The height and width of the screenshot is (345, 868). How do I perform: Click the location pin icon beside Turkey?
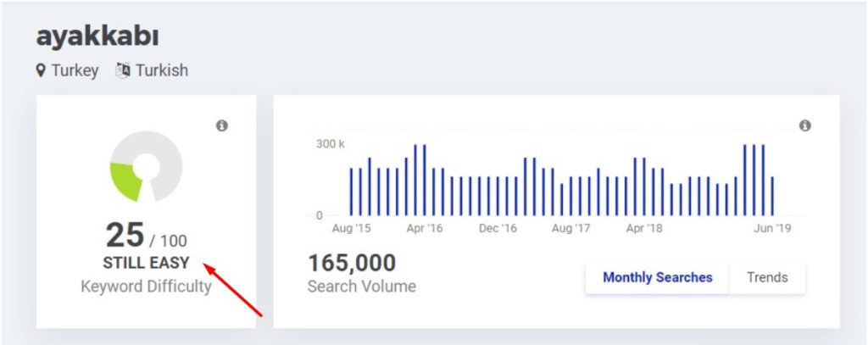[41, 70]
